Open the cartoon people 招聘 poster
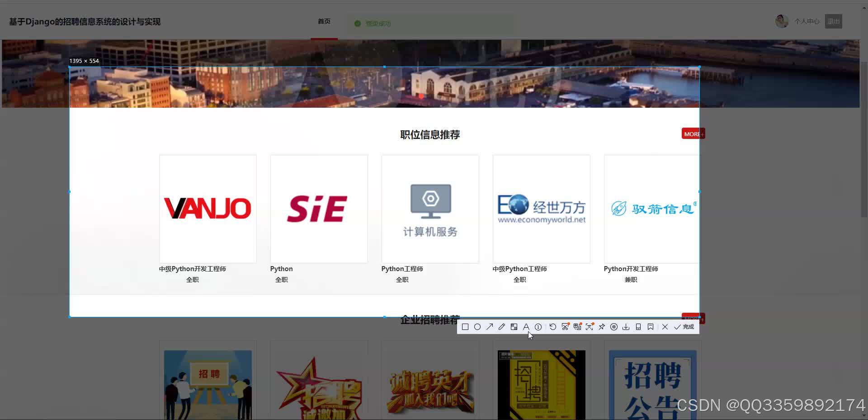Image resolution: width=868 pixels, height=420 pixels. (x=208, y=385)
